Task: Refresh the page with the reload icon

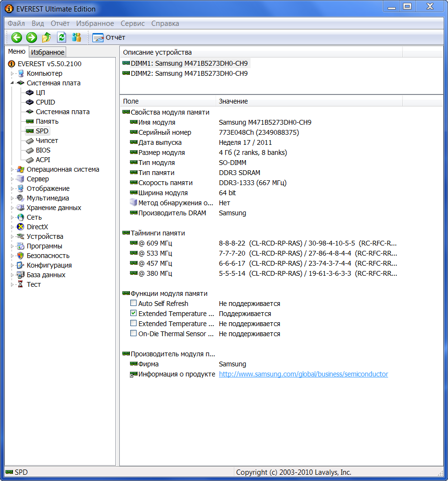Action: pos(62,37)
